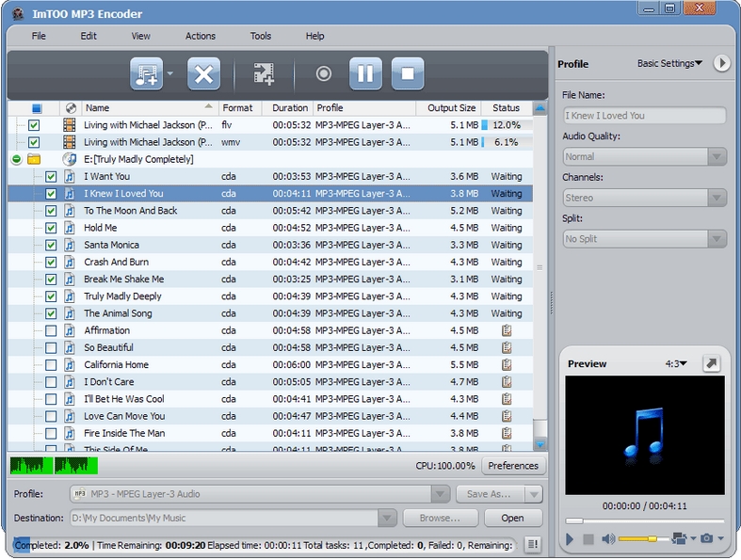Check the 'Affirmation' track checkbox

coord(51,330)
